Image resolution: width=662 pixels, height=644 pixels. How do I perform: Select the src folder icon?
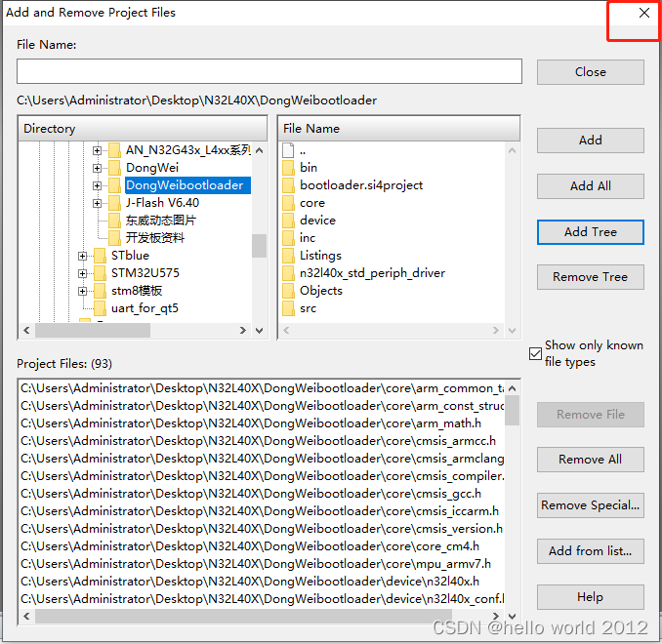[288, 308]
